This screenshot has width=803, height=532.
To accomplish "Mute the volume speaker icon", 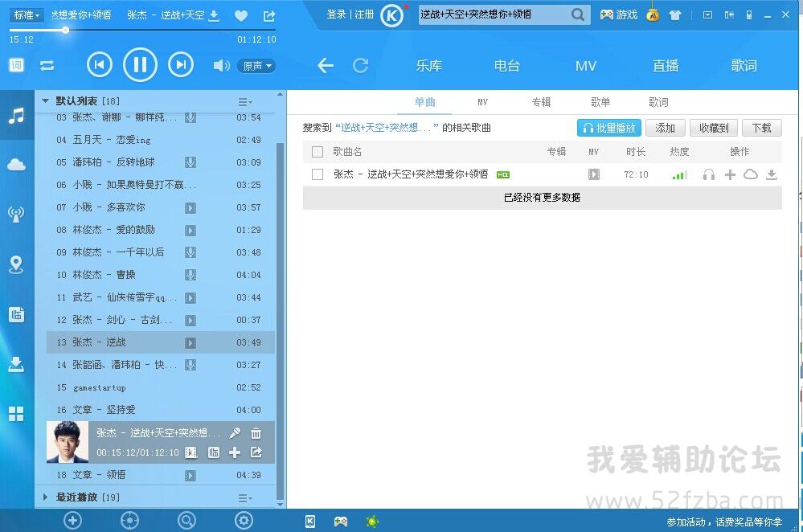I will (x=221, y=66).
